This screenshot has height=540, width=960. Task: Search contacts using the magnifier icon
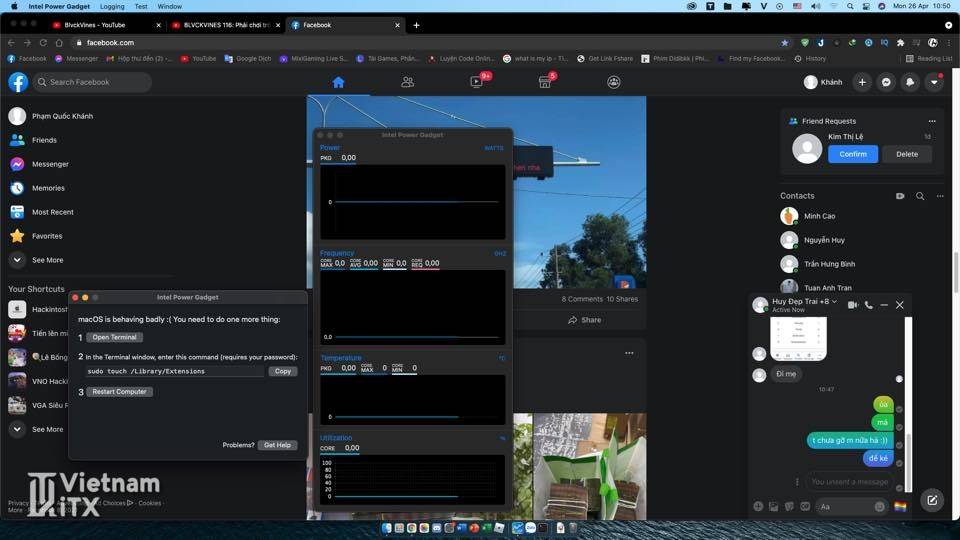920,196
